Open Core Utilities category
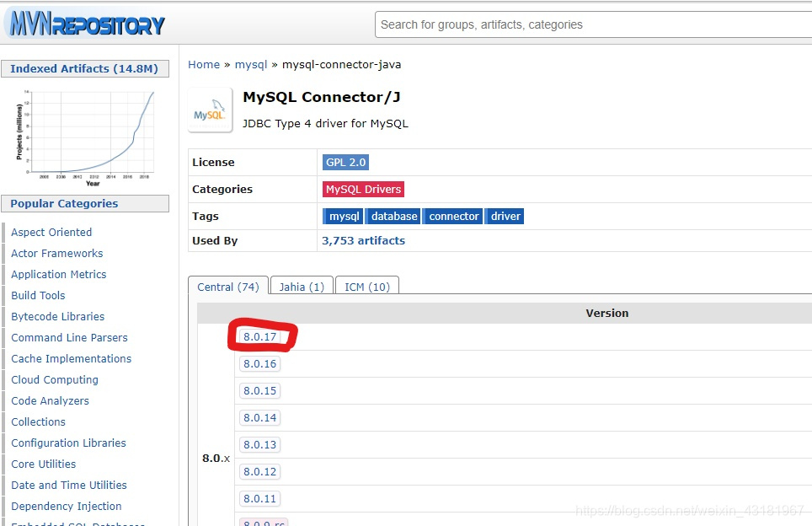Screen dimensions: 812x526 pyautogui.click(x=44, y=464)
